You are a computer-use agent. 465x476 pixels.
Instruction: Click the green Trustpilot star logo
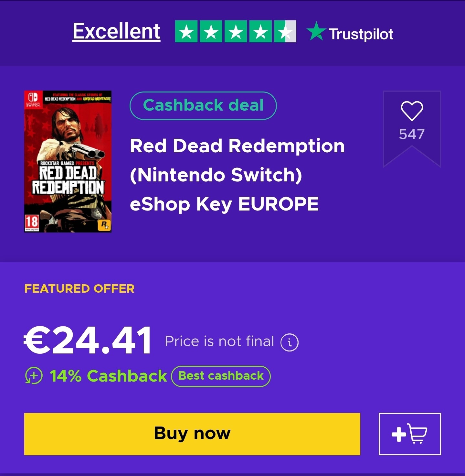click(316, 32)
